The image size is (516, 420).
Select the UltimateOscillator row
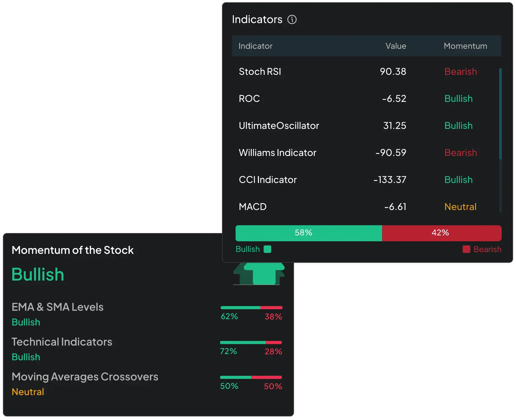coord(366,126)
